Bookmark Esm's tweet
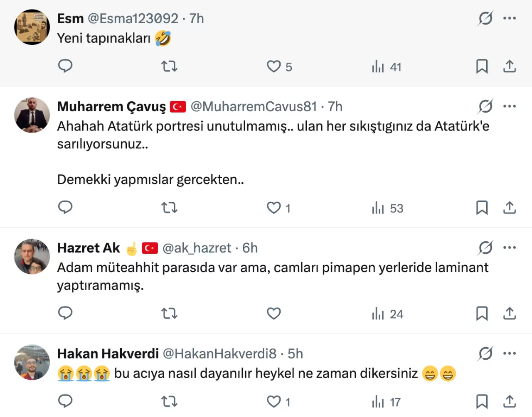This screenshot has height=417, width=532. (x=482, y=66)
